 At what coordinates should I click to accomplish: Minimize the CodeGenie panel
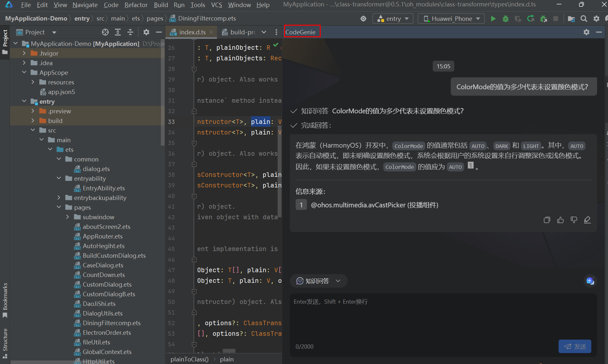pyautogui.click(x=599, y=32)
